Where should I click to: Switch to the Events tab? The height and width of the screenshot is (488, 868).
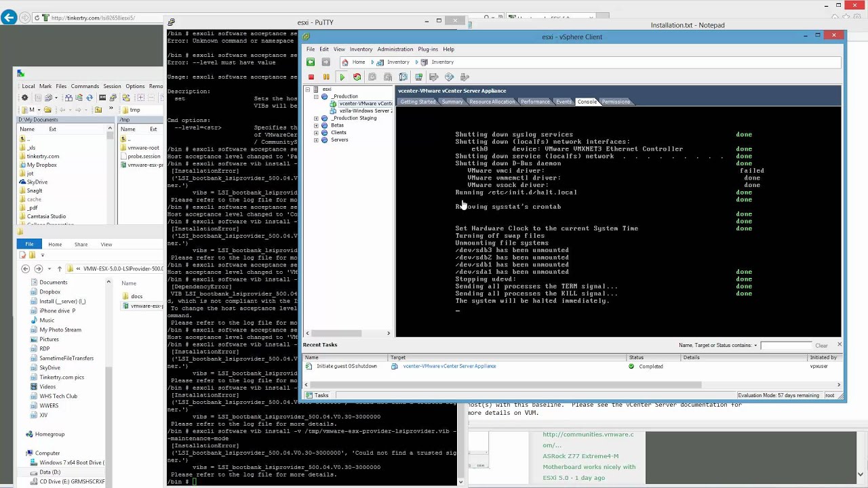point(564,102)
